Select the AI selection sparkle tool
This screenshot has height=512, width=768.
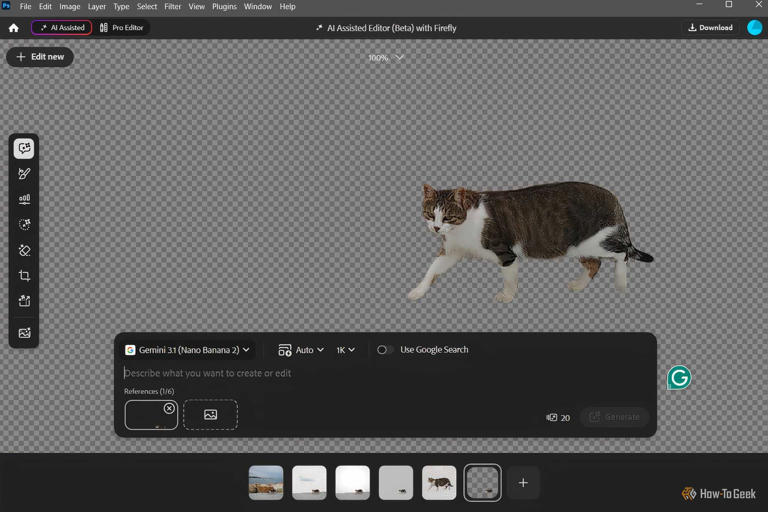pyautogui.click(x=24, y=224)
